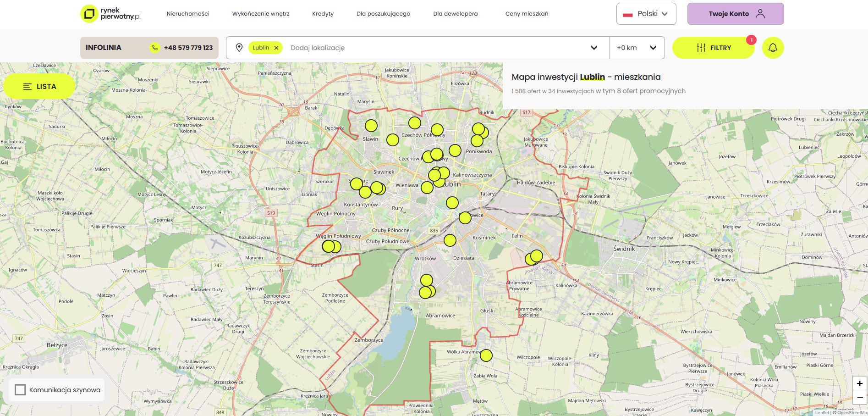868x416 pixels.
Task: Click the list icon on LISTA button
Action: pos(27,86)
